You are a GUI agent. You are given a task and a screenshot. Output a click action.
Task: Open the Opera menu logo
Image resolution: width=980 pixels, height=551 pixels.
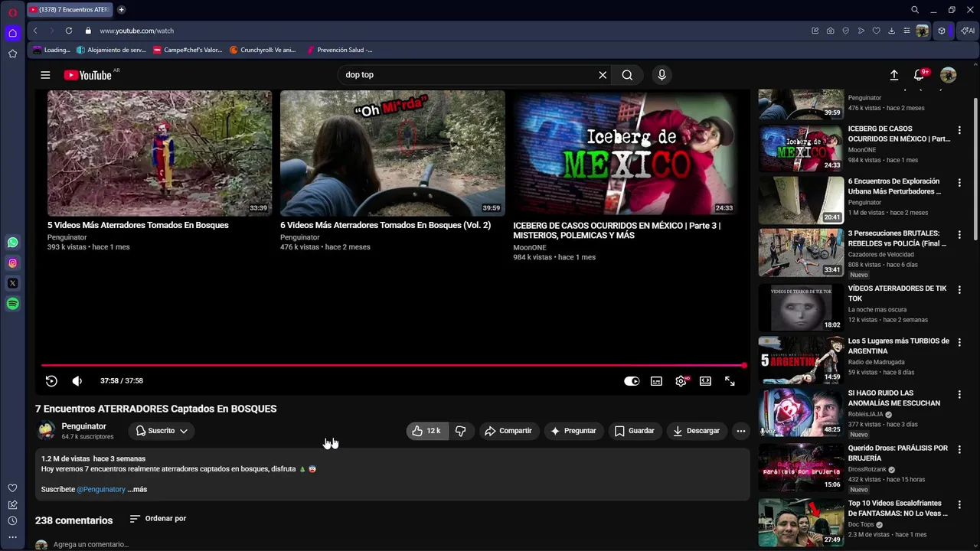[12, 12]
